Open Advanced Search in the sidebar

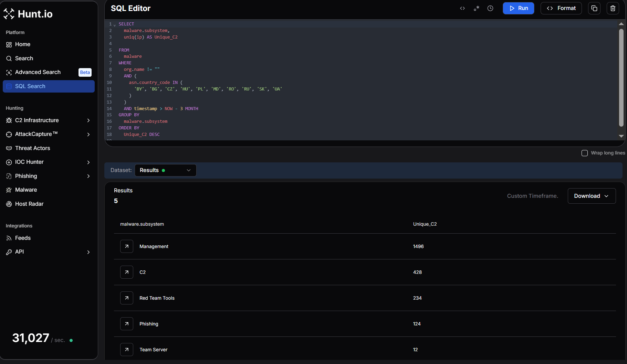[49, 72]
